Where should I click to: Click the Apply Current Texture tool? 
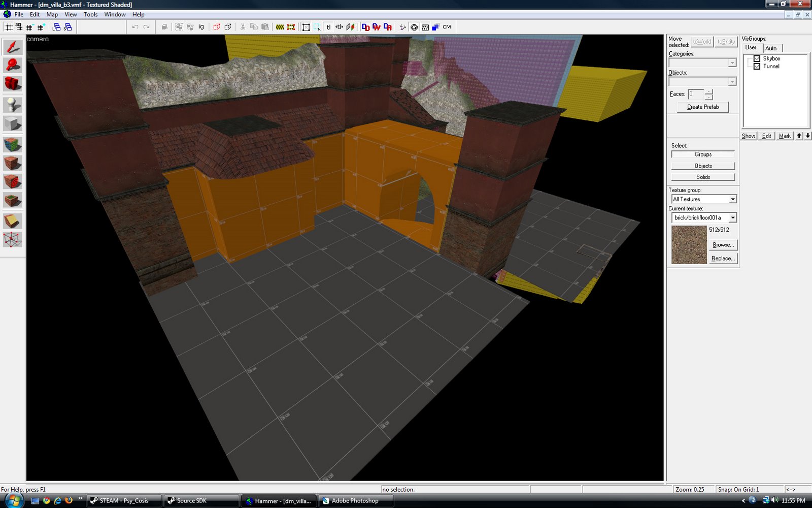pyautogui.click(x=13, y=163)
